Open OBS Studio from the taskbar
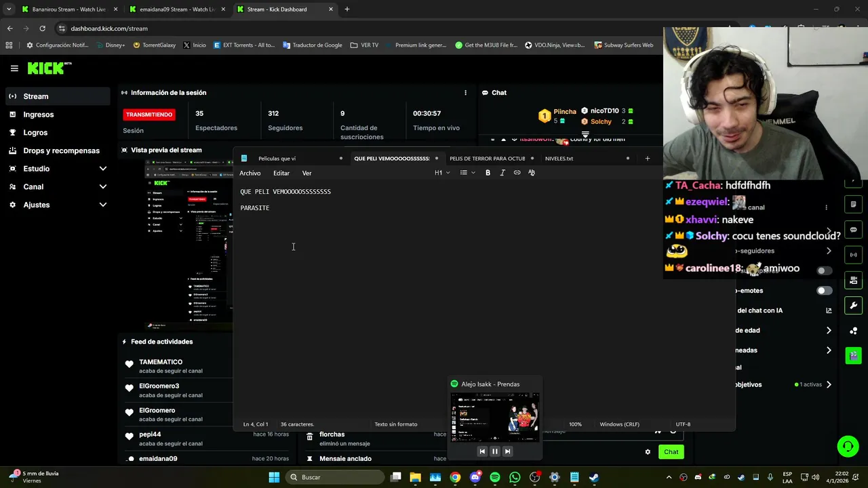868x488 pixels. tap(534, 477)
